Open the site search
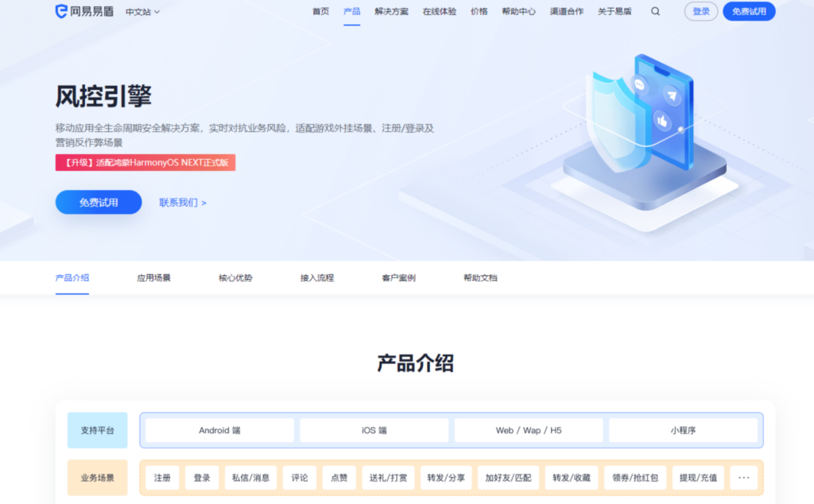 (x=655, y=11)
